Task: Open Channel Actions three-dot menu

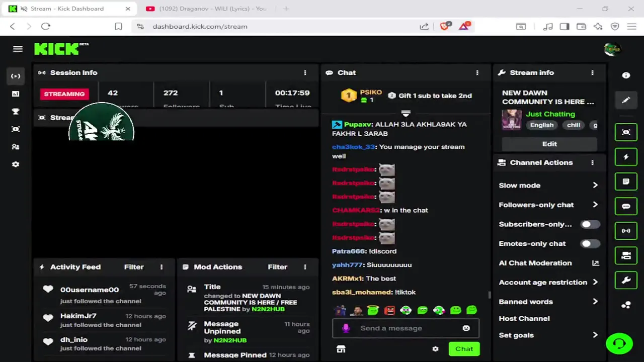Action: pyautogui.click(x=592, y=162)
